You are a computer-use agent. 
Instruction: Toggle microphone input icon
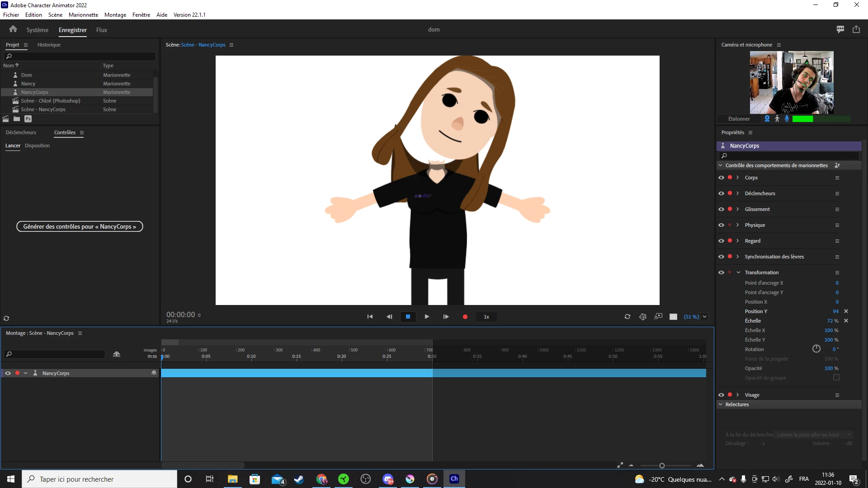[787, 119]
